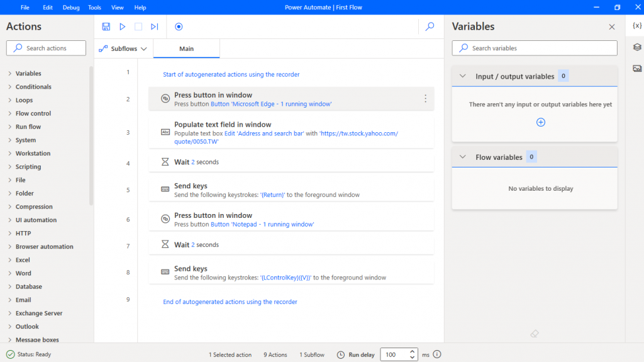Click the tw.stock.yahoo.com URL link
This screenshot has height=362, width=644.
[x=286, y=137]
